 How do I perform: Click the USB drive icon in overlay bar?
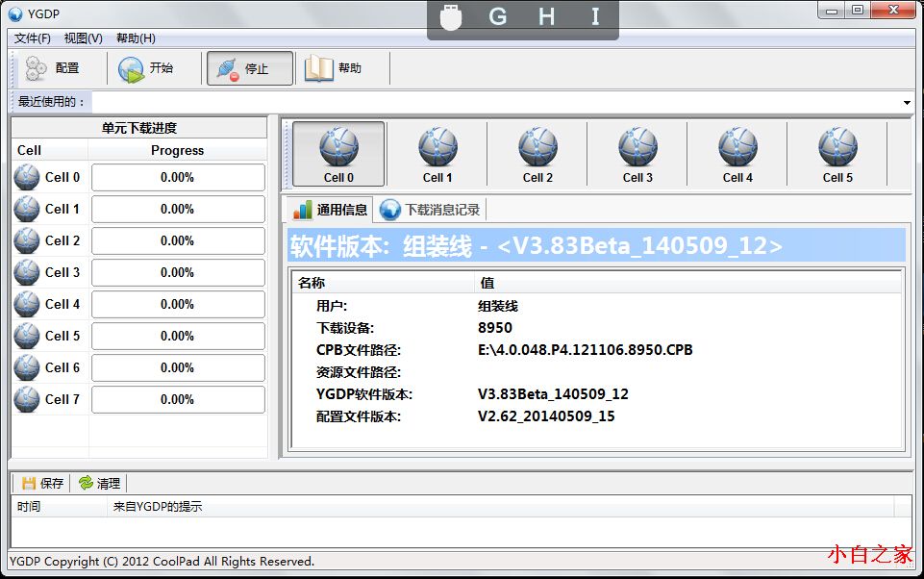[451, 16]
